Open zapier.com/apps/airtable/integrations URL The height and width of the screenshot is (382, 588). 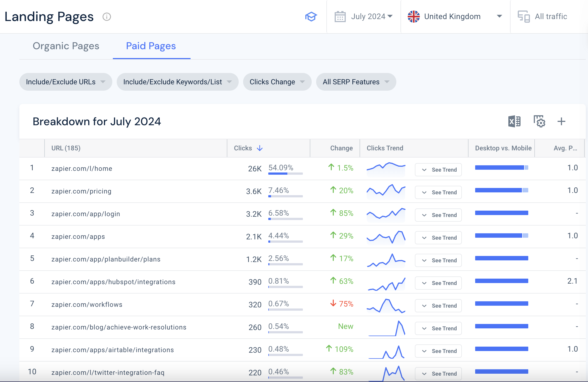point(113,350)
